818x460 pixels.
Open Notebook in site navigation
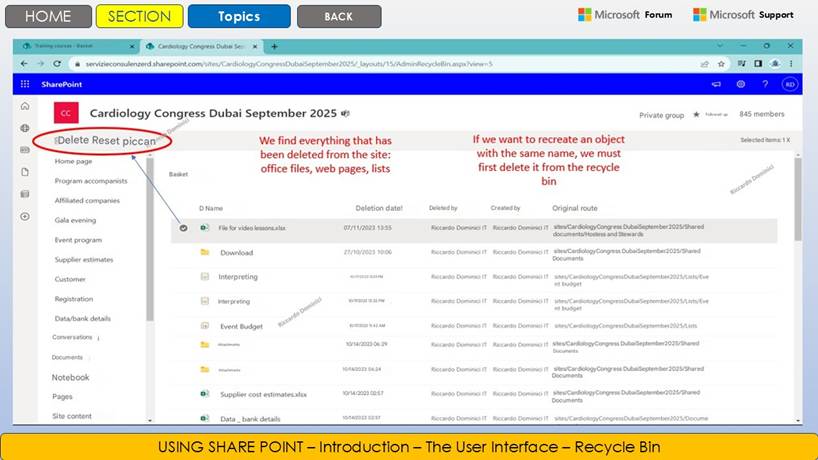pyautogui.click(x=70, y=377)
